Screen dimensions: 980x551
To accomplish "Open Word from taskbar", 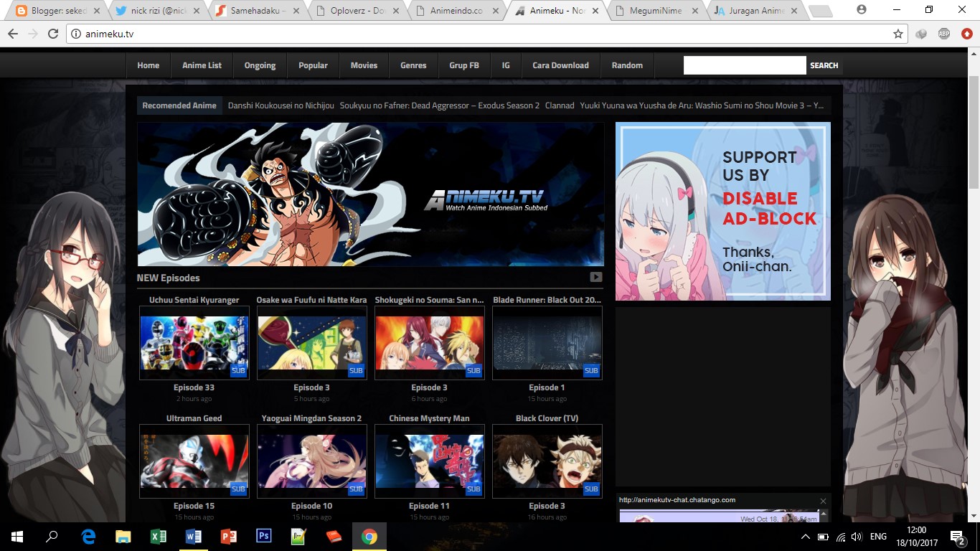I will pos(194,537).
